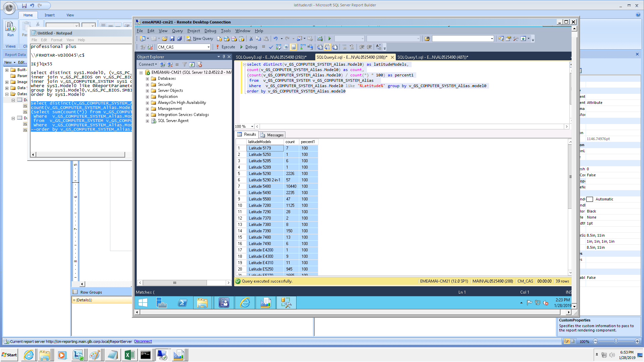
Task: Click the Object Explorer refresh icon
Action: [192, 64]
